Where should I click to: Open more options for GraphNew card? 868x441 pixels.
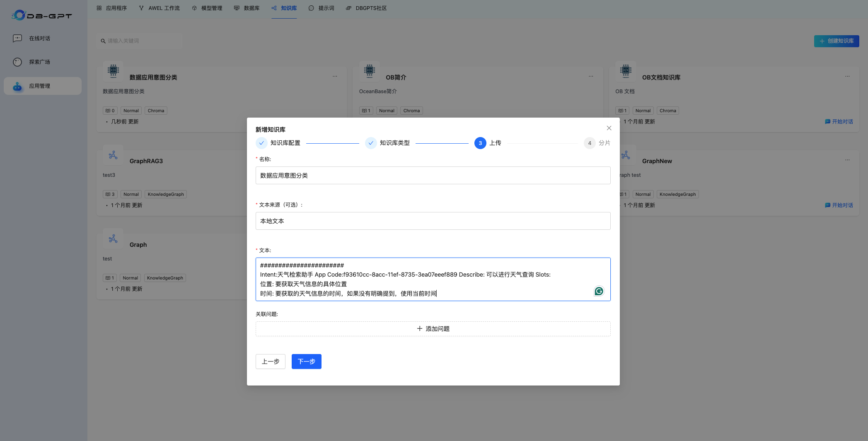click(847, 160)
